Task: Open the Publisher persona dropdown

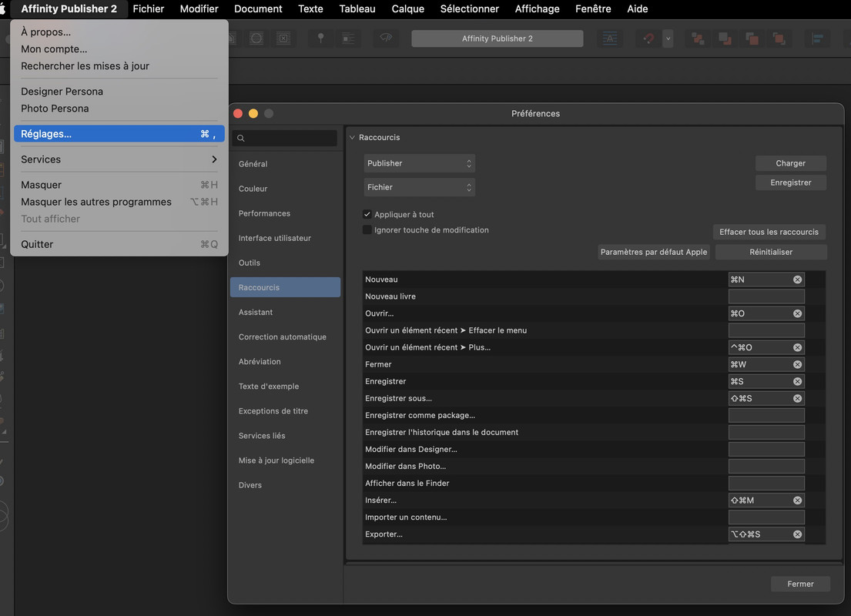Action: 419,163
